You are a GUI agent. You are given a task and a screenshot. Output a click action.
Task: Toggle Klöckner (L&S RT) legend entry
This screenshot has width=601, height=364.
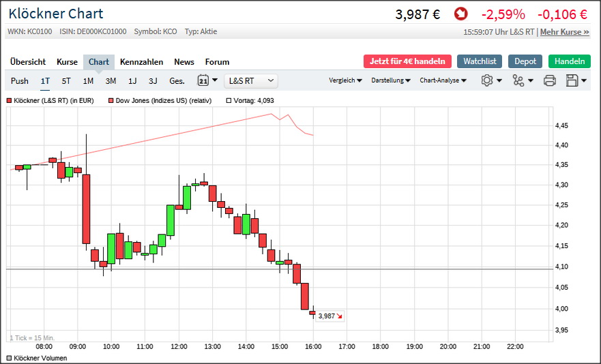click(50, 101)
